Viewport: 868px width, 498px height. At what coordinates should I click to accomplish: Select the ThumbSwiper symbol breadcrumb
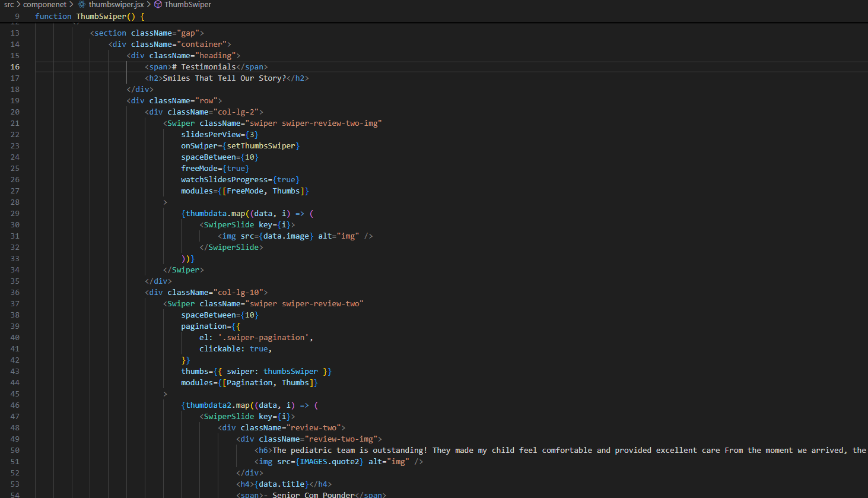[187, 4]
